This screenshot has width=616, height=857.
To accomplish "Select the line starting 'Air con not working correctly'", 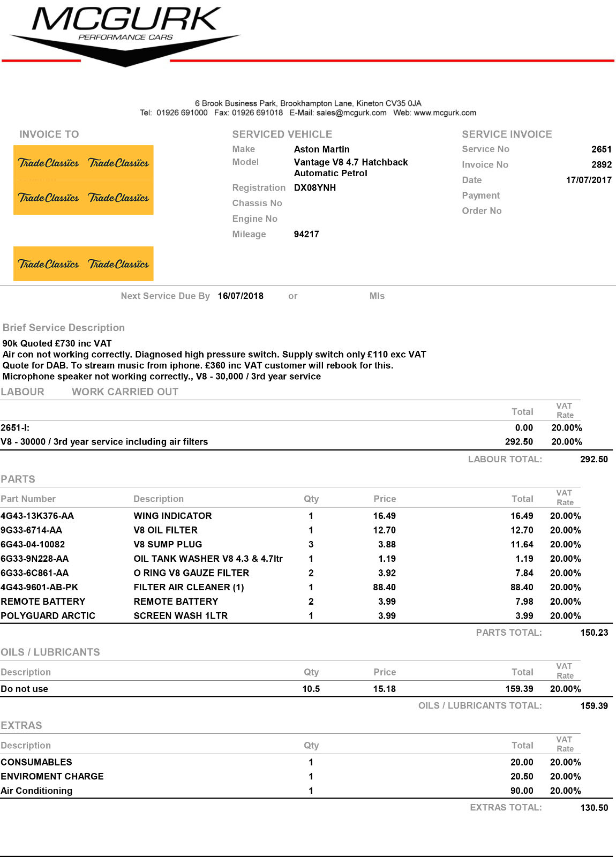I will (x=214, y=355).
